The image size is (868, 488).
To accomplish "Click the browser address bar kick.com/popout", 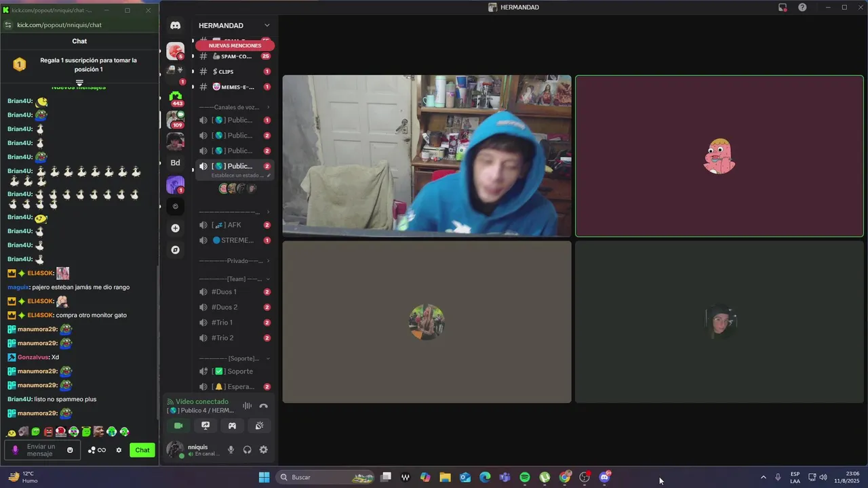I will [59, 25].
